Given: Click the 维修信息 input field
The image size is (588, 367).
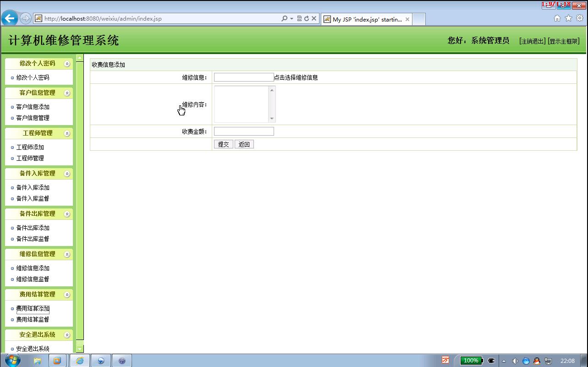Looking at the screenshot, I should pyautogui.click(x=244, y=77).
